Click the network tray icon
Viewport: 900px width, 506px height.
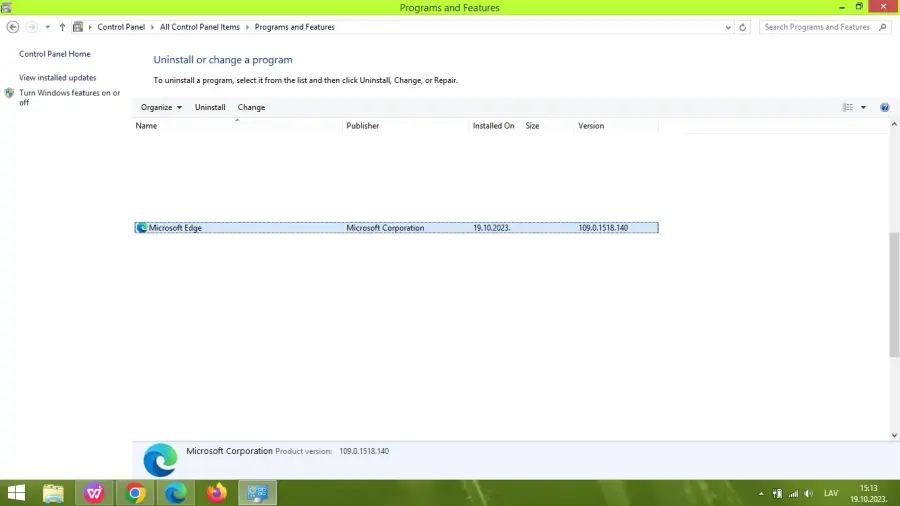pyautogui.click(x=777, y=493)
